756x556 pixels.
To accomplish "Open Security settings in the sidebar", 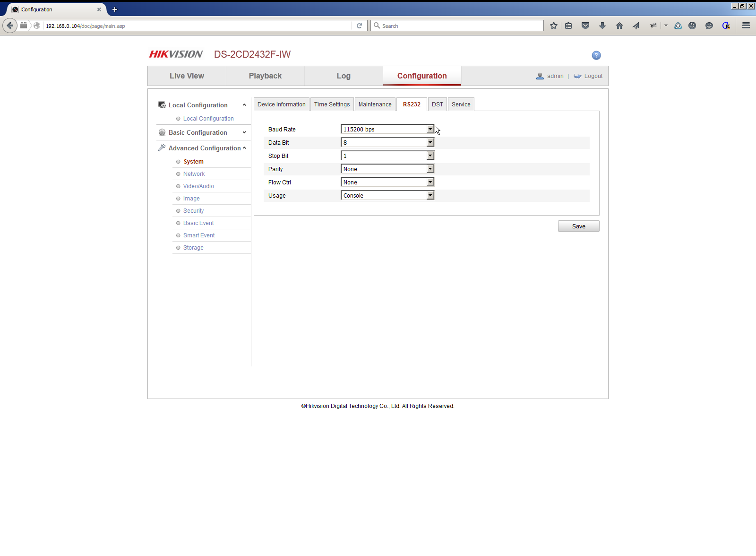I will pyautogui.click(x=193, y=211).
